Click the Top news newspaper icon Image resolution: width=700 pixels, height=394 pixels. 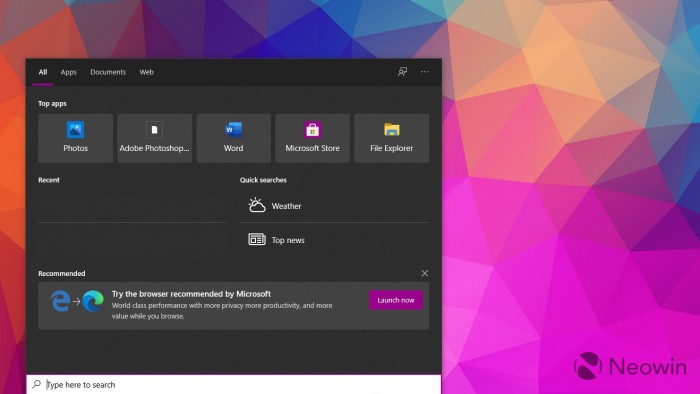click(257, 240)
